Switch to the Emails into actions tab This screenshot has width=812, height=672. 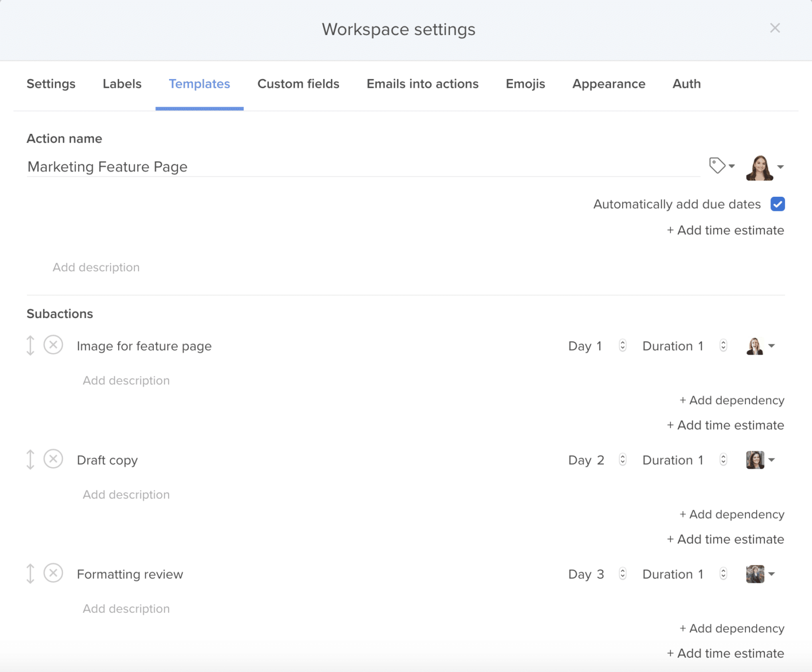[422, 84]
